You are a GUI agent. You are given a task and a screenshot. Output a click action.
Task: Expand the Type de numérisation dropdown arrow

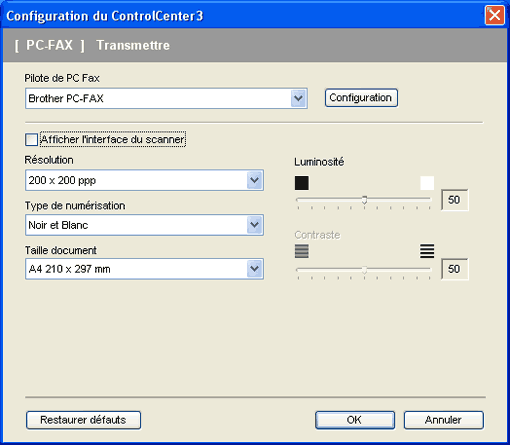tap(255, 225)
